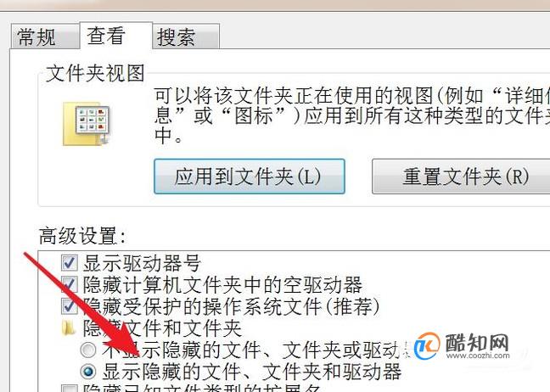Click the folder view description paragraph
The height and width of the screenshot is (392, 550).
tap(352, 115)
